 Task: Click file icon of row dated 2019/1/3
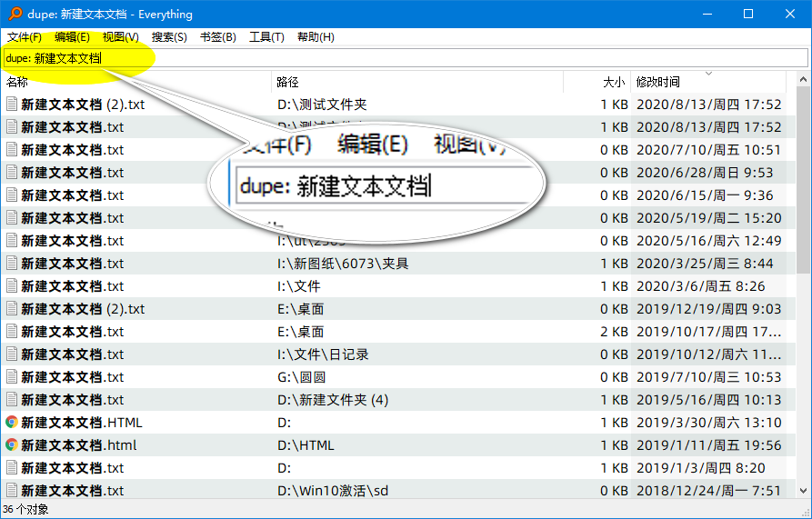click(x=12, y=468)
